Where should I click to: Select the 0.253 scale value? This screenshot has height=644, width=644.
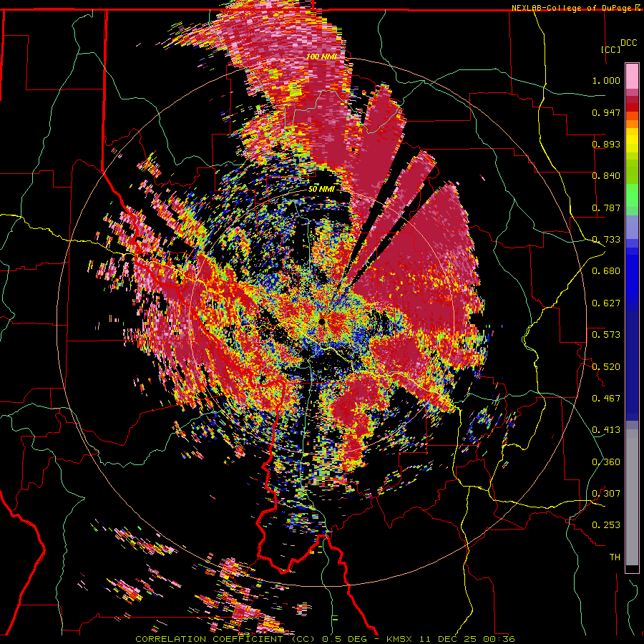[x=606, y=525]
